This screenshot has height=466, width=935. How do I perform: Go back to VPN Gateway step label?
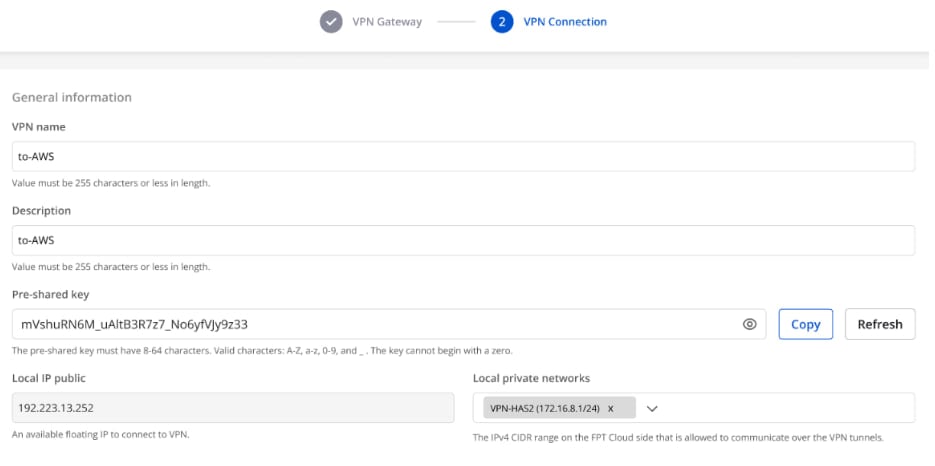point(386,21)
